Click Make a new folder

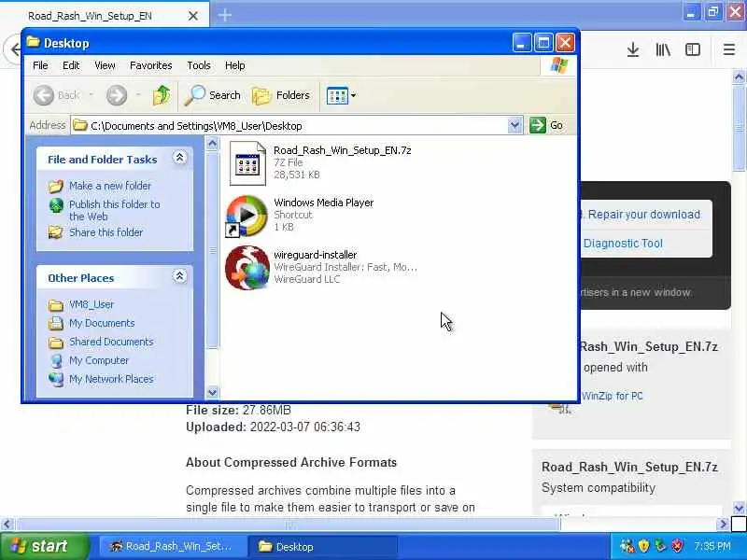click(x=109, y=186)
